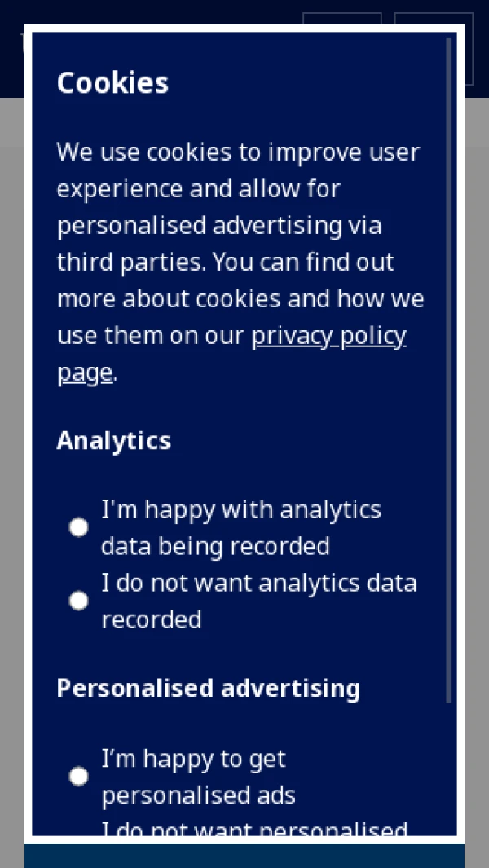Click the cut-off 'I do not want personalised' label
Image resolution: width=489 pixels, height=868 pixels.
click(255, 828)
